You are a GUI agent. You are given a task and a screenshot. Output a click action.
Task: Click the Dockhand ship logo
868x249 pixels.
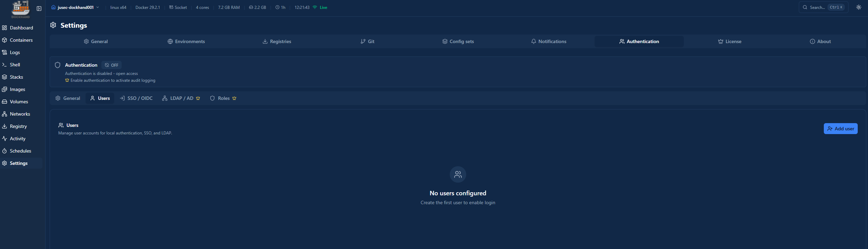(21, 9)
